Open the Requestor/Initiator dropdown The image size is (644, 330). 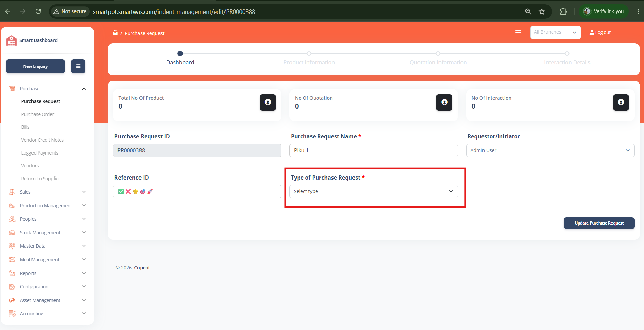550,150
